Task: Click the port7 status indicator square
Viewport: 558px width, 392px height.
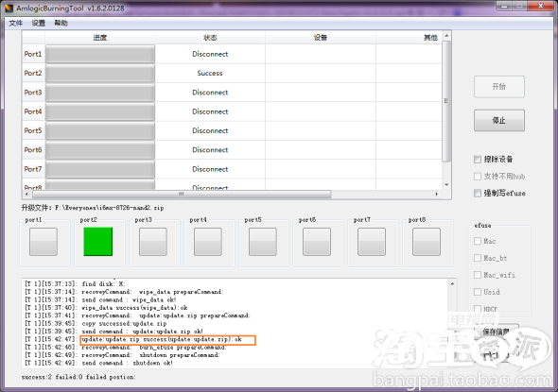Action: pyautogui.click(x=372, y=242)
